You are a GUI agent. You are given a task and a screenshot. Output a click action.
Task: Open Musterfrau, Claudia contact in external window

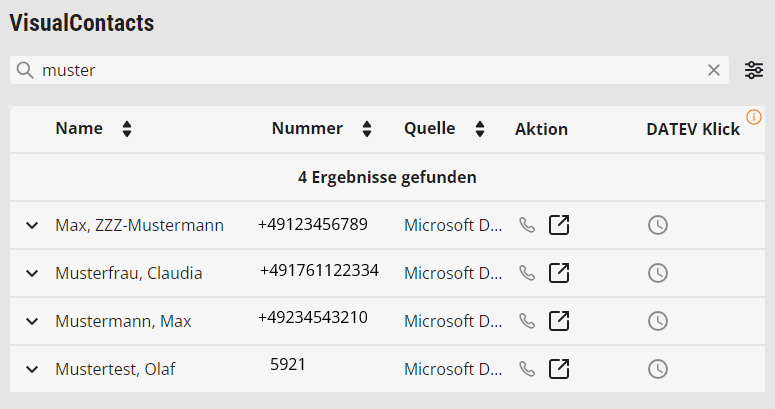pyautogui.click(x=560, y=273)
